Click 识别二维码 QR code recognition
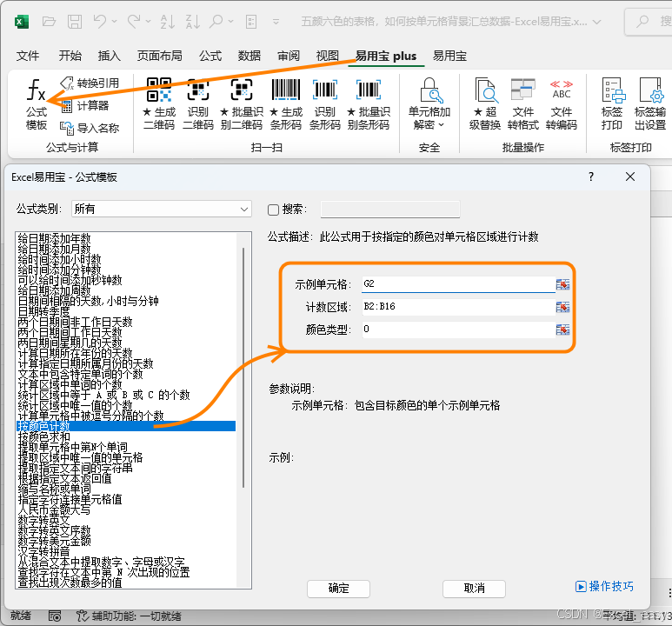The height and width of the screenshot is (626, 672). (198, 104)
